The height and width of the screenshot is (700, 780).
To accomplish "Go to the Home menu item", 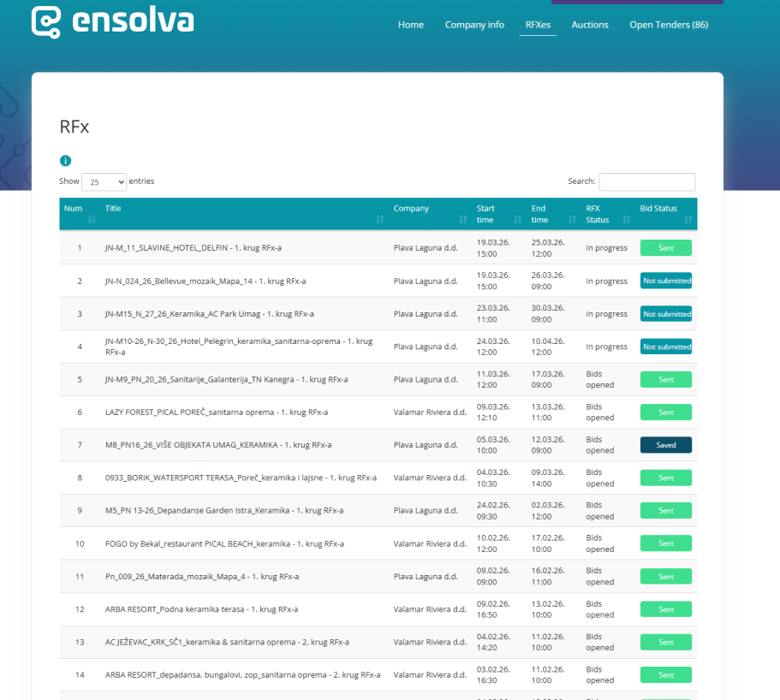I will 411,25.
